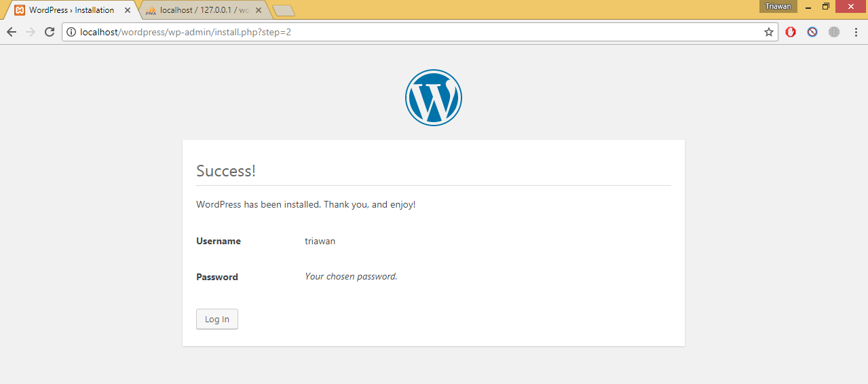
Task: Open the red stop-hand ad blocker extension
Action: point(791,32)
